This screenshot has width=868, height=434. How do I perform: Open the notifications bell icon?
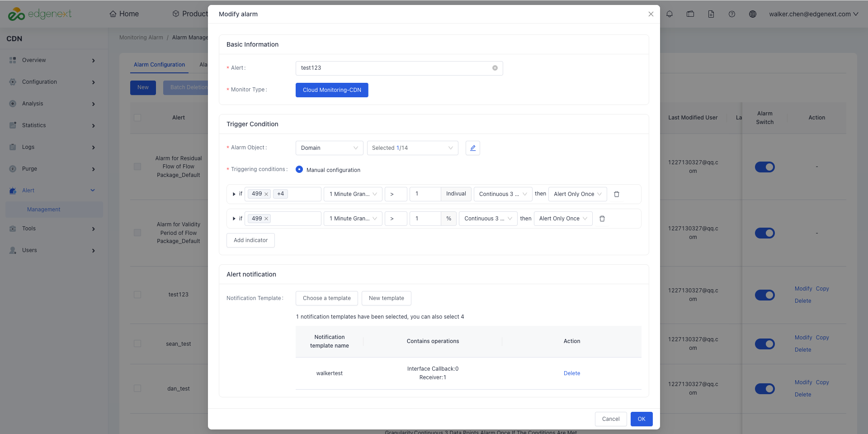(670, 14)
